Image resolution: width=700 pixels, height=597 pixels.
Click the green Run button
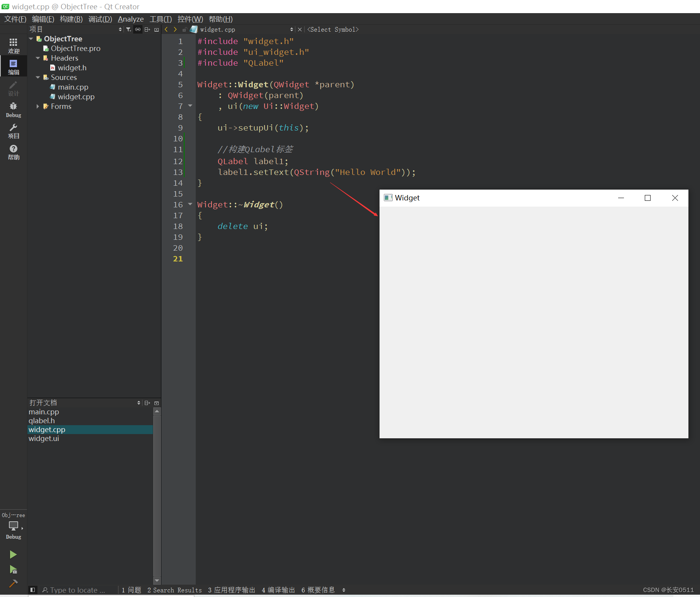point(13,555)
